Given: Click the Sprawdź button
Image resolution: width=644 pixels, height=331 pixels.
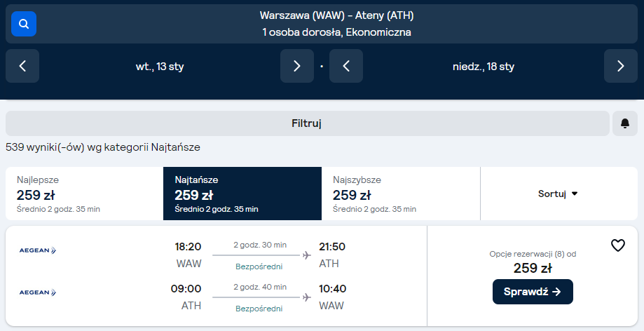Looking at the screenshot, I should 533,292.
